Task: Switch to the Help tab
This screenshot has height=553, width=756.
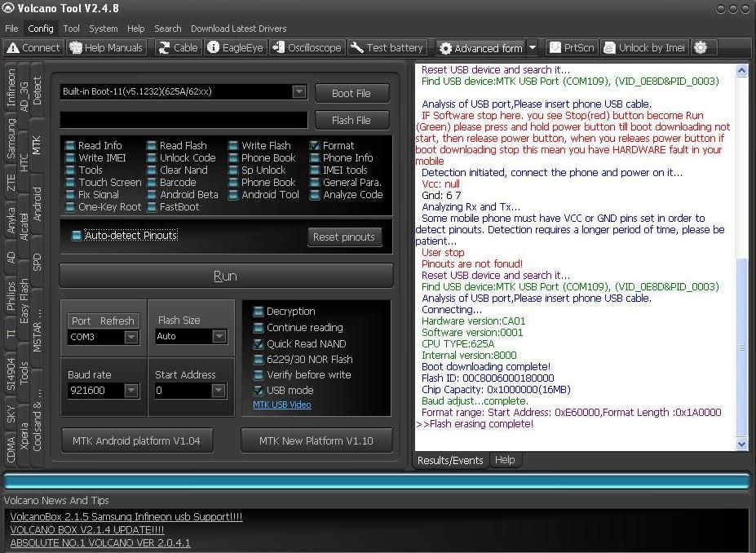Action: pos(505,460)
